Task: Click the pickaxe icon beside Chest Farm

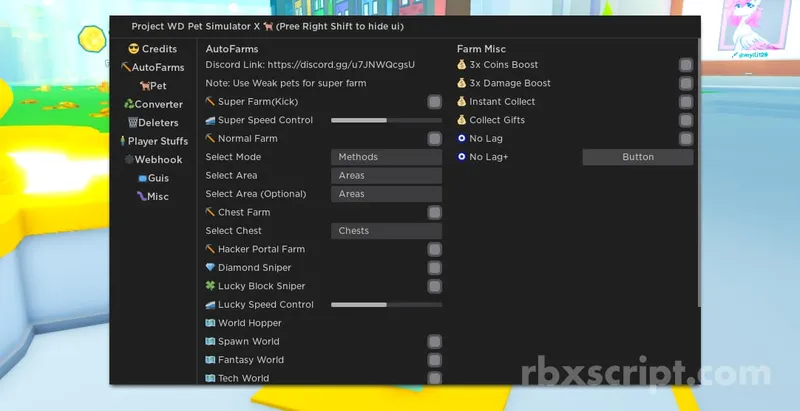Action: [210, 212]
